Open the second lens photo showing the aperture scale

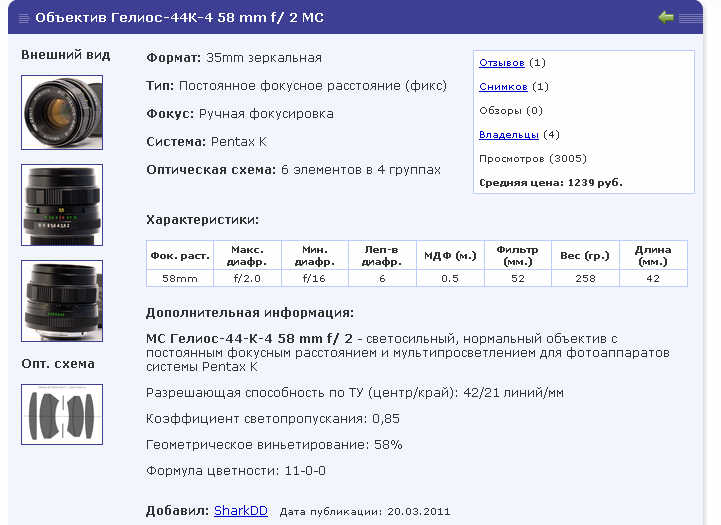click(62, 205)
